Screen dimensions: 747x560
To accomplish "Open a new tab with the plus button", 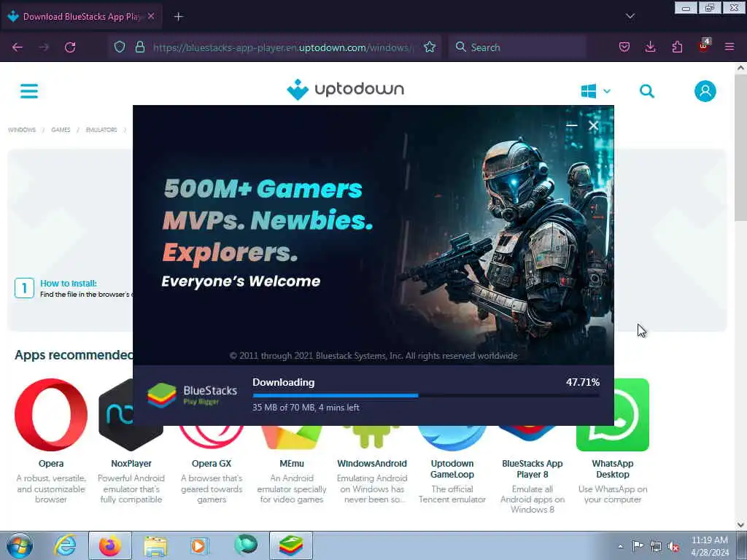I will coord(178,17).
